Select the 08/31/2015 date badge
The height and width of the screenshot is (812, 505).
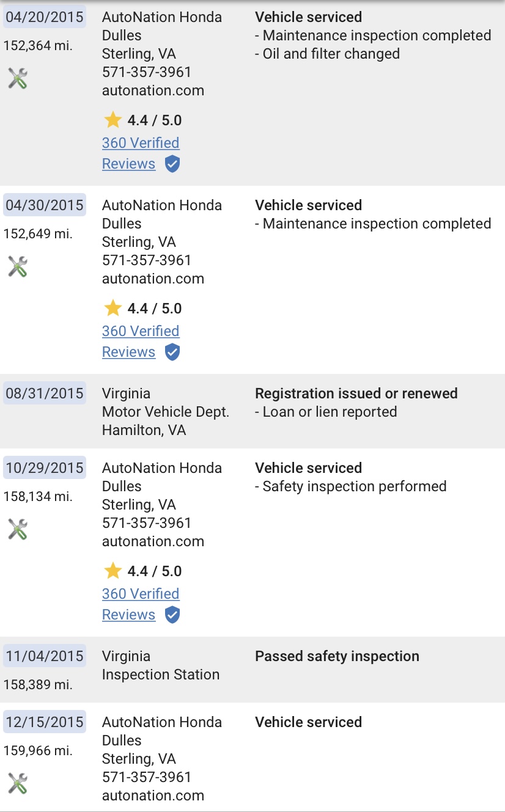45,393
